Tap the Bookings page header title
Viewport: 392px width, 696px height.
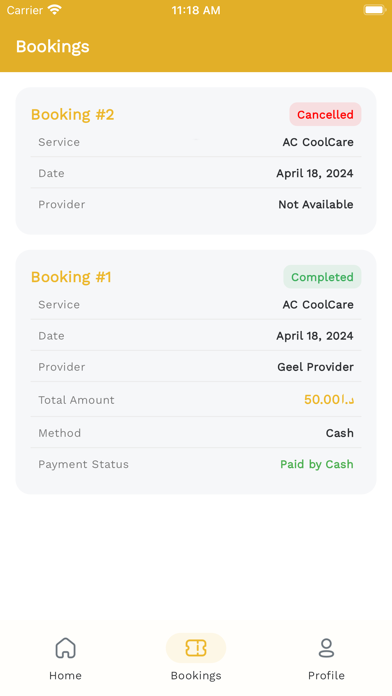point(52,47)
